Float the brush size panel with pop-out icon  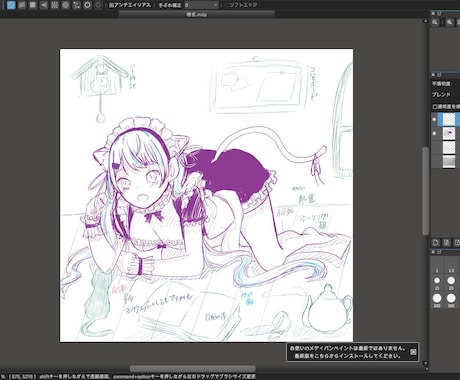pos(439,252)
